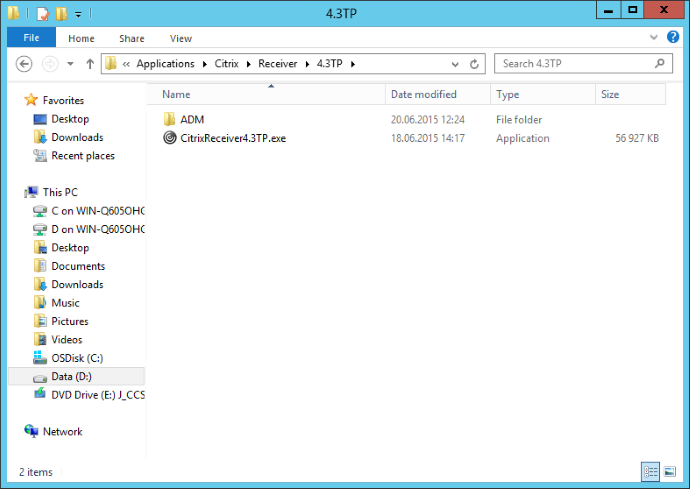The image size is (690, 489).
Task: Click the Forward navigation arrow
Action: [x=50, y=64]
